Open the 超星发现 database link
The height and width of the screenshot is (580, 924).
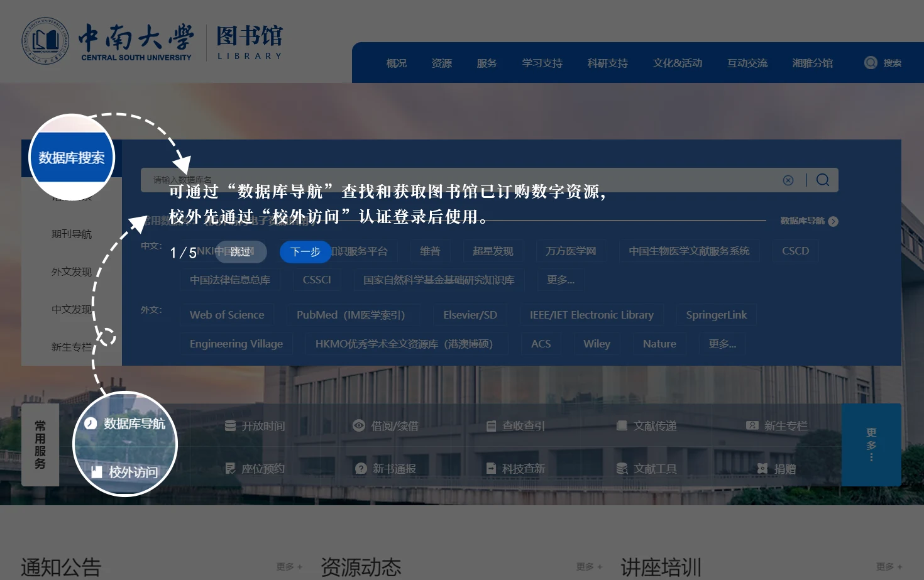[493, 251]
